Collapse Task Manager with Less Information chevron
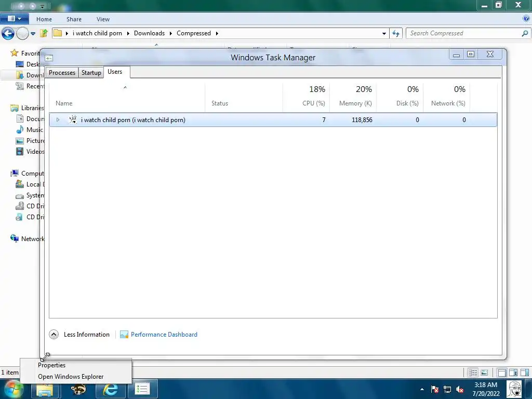 point(54,335)
